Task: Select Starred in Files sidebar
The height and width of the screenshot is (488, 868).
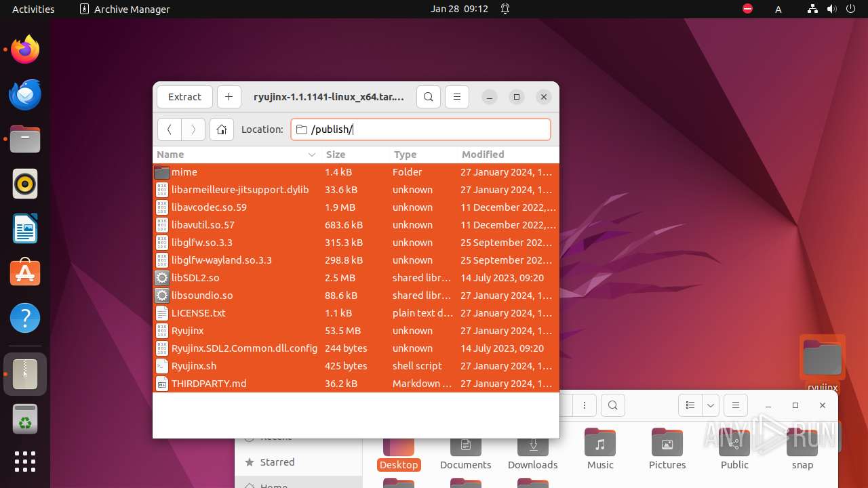Action: click(x=298, y=462)
